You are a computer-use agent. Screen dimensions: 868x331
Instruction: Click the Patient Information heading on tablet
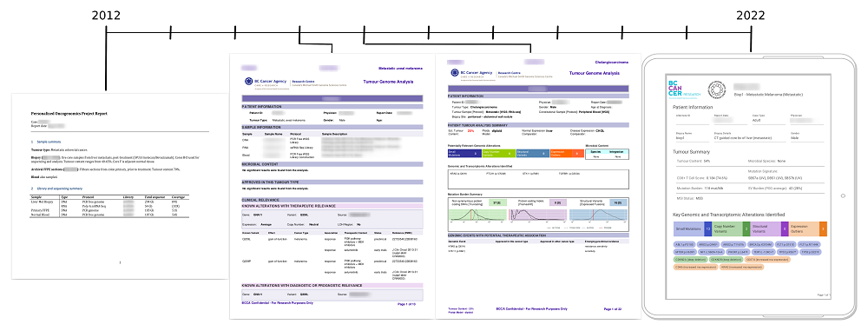pos(693,107)
